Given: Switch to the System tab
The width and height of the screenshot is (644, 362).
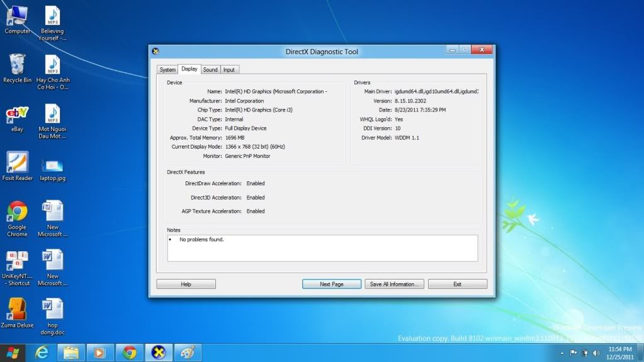Looking at the screenshot, I should [x=167, y=69].
